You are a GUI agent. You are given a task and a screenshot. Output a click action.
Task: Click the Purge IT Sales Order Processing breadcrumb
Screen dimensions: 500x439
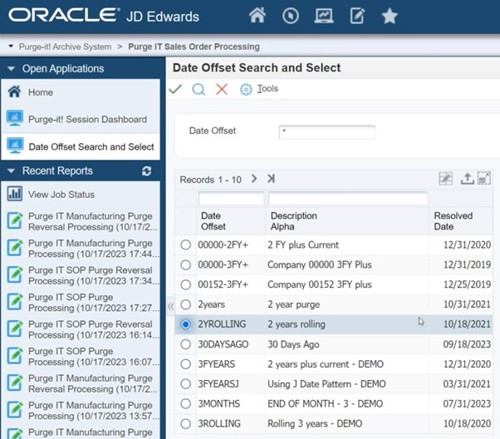(194, 47)
